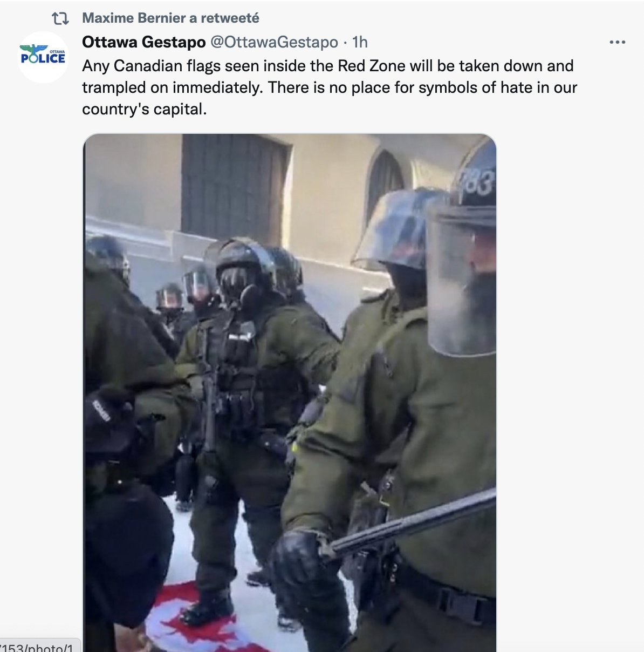Open tweet by clicking 'Any Canadian flags' line

[x=328, y=66]
